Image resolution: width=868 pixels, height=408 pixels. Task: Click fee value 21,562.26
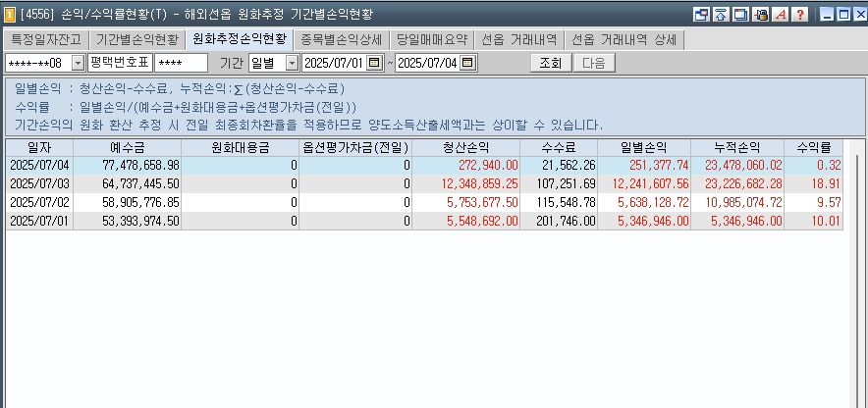tap(569, 166)
